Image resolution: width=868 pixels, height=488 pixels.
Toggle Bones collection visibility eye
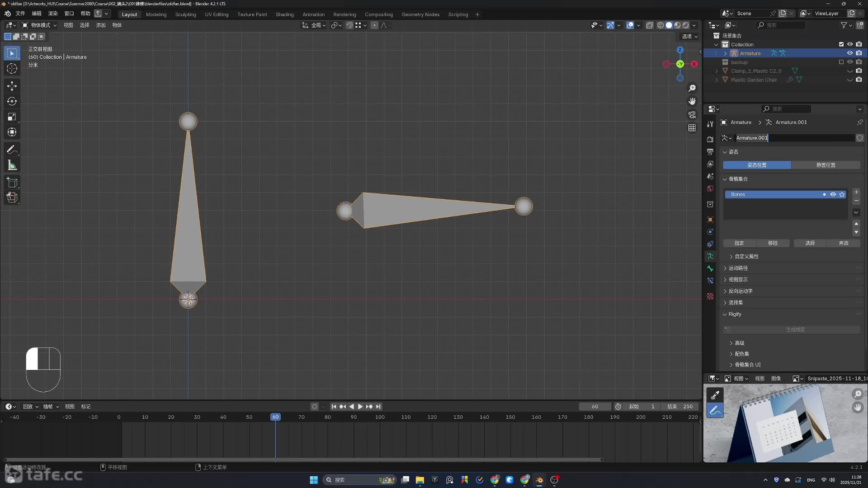point(833,194)
